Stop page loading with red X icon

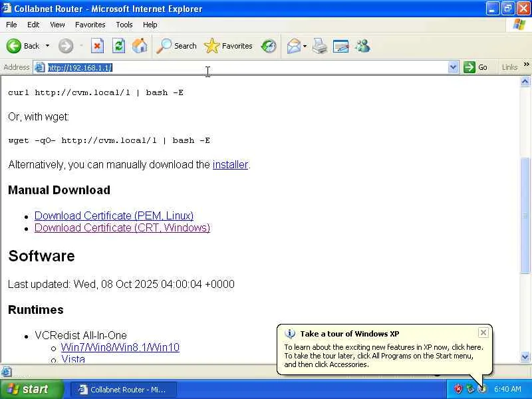97,46
